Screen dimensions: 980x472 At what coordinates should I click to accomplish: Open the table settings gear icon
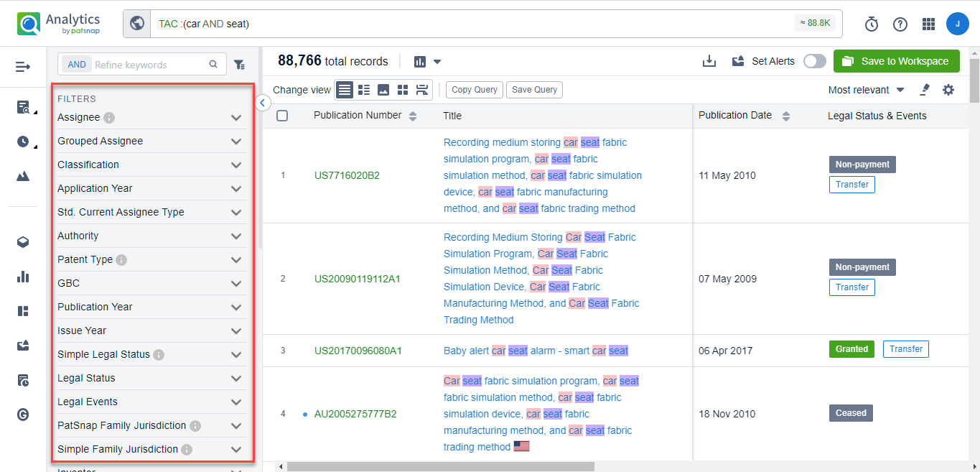tap(948, 90)
